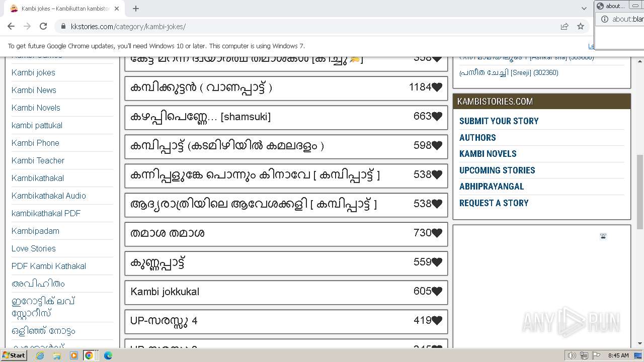Open kambikathakal PDF category link
This screenshot has width=644, height=362.
click(x=46, y=213)
